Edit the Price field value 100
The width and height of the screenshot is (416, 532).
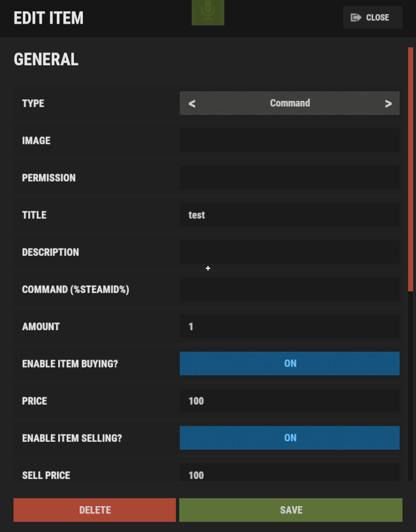click(x=290, y=401)
